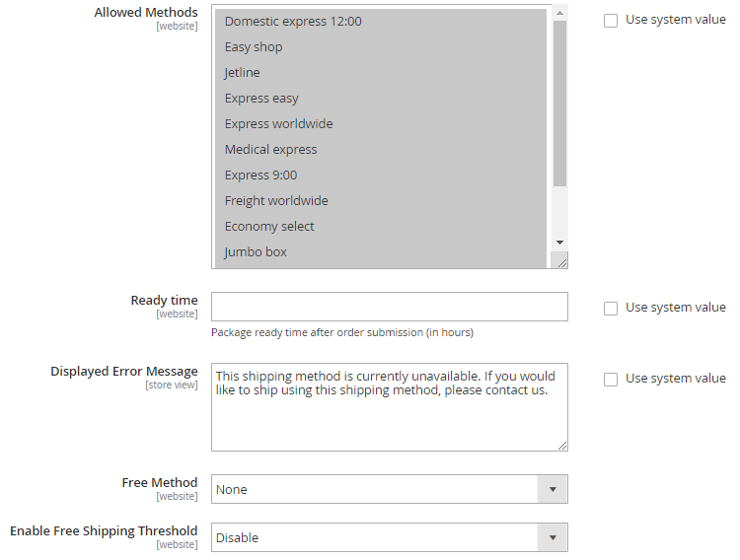This screenshot has width=740, height=560.
Task: Enable Use system value for Allowed Methods
Action: point(611,20)
